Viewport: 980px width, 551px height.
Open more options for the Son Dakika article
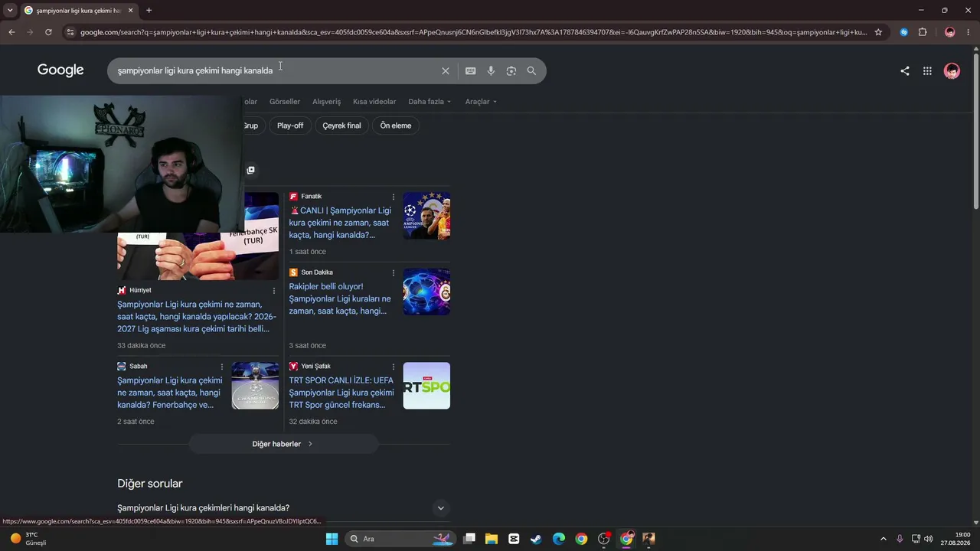tap(394, 272)
